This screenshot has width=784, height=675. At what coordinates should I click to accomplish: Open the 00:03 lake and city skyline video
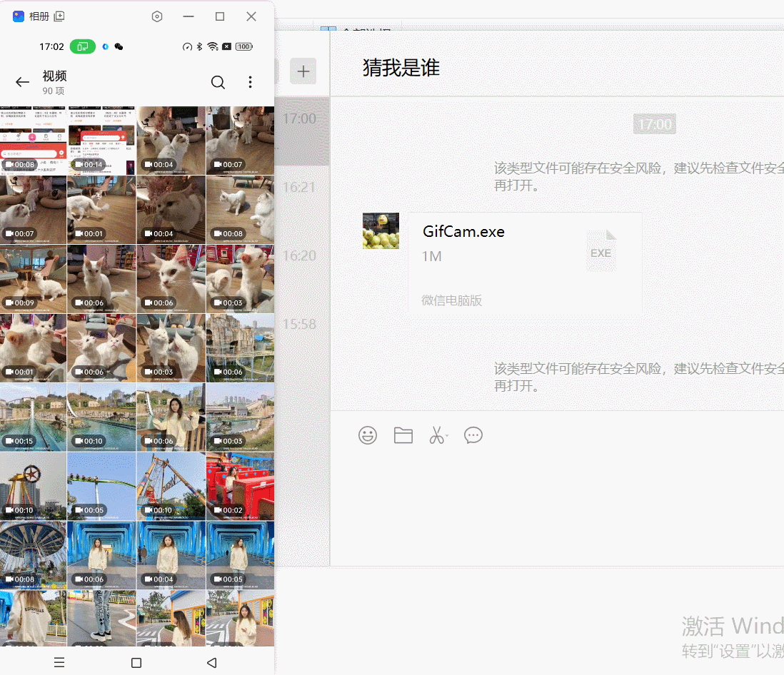[240, 417]
